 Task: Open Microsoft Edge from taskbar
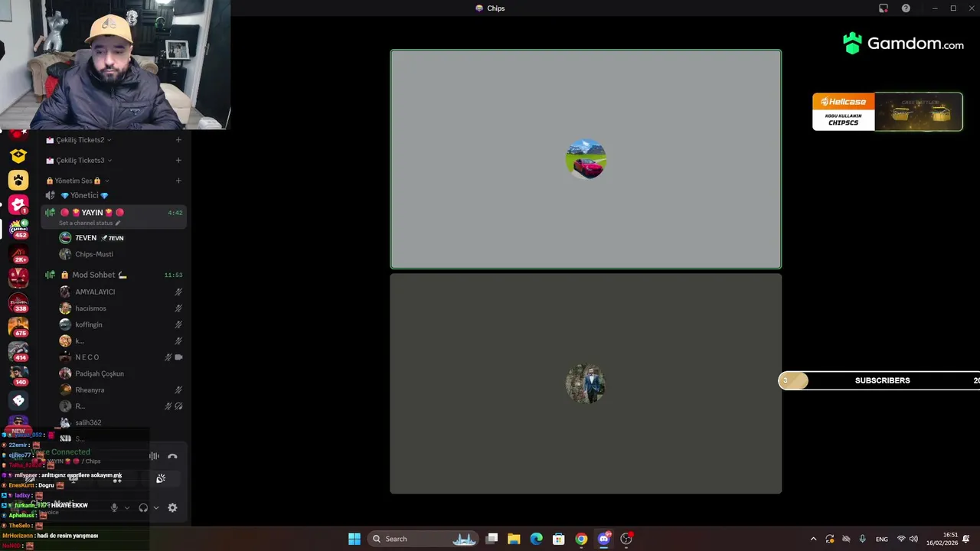pyautogui.click(x=536, y=539)
